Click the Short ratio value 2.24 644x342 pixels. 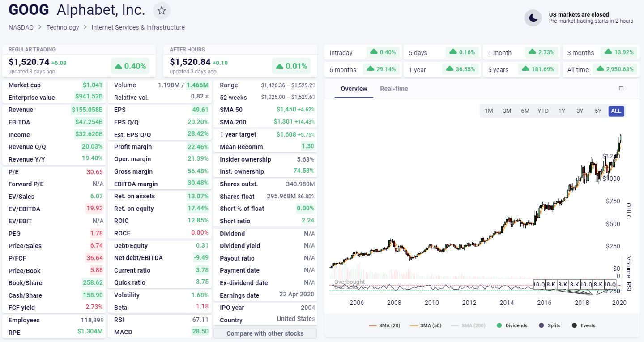tap(308, 221)
